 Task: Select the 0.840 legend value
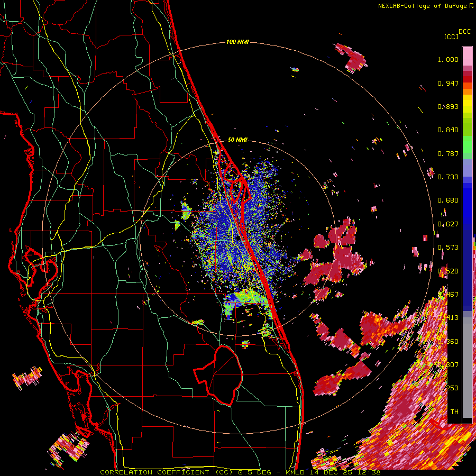[x=448, y=130]
